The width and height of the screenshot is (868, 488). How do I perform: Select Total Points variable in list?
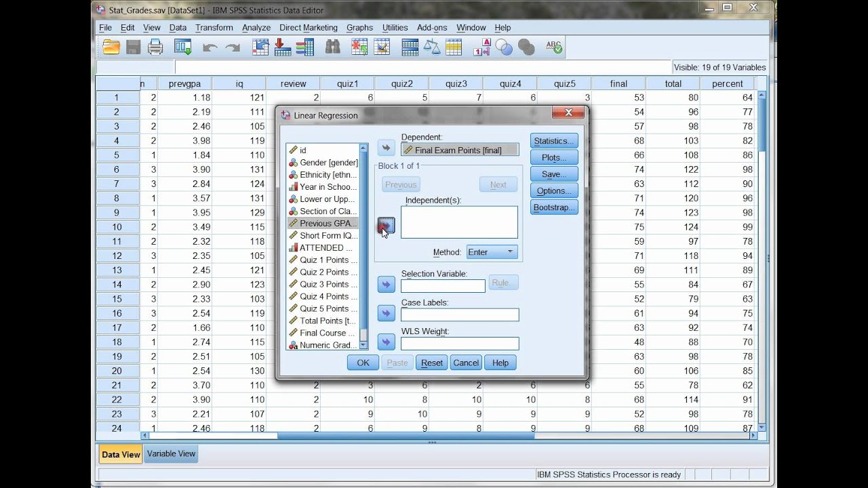(x=323, y=321)
